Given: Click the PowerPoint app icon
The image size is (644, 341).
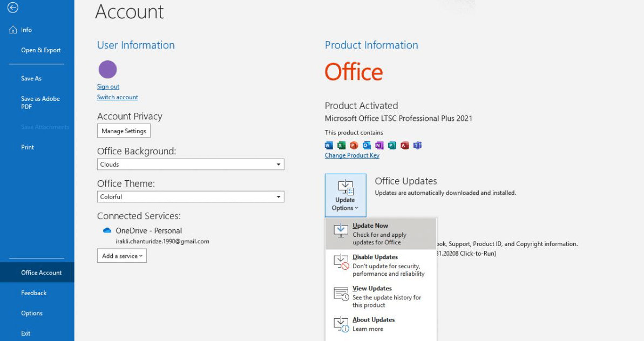Looking at the screenshot, I should (354, 145).
